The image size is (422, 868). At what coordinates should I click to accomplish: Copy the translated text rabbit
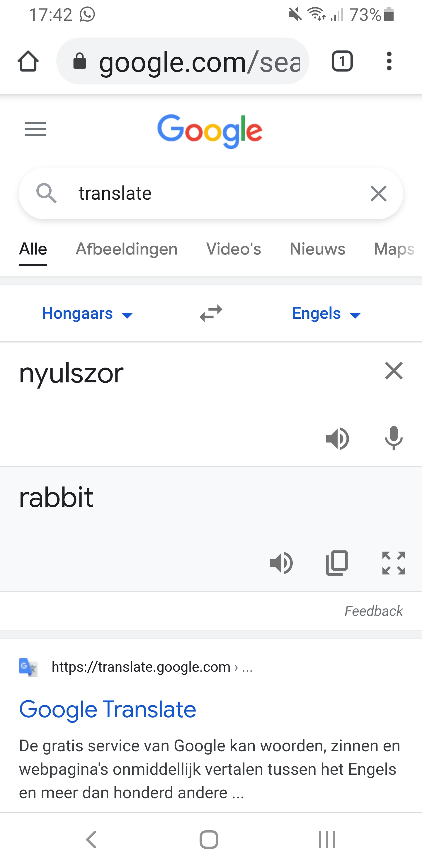pos(337,563)
